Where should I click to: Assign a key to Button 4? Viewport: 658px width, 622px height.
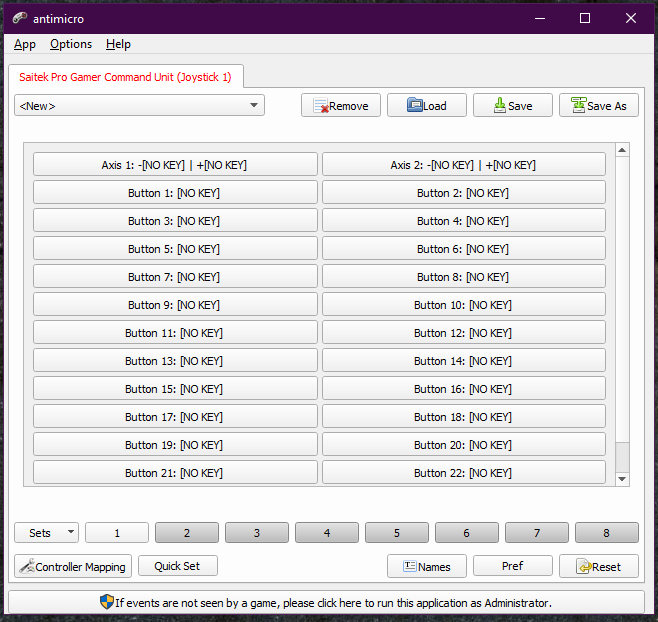(x=464, y=221)
